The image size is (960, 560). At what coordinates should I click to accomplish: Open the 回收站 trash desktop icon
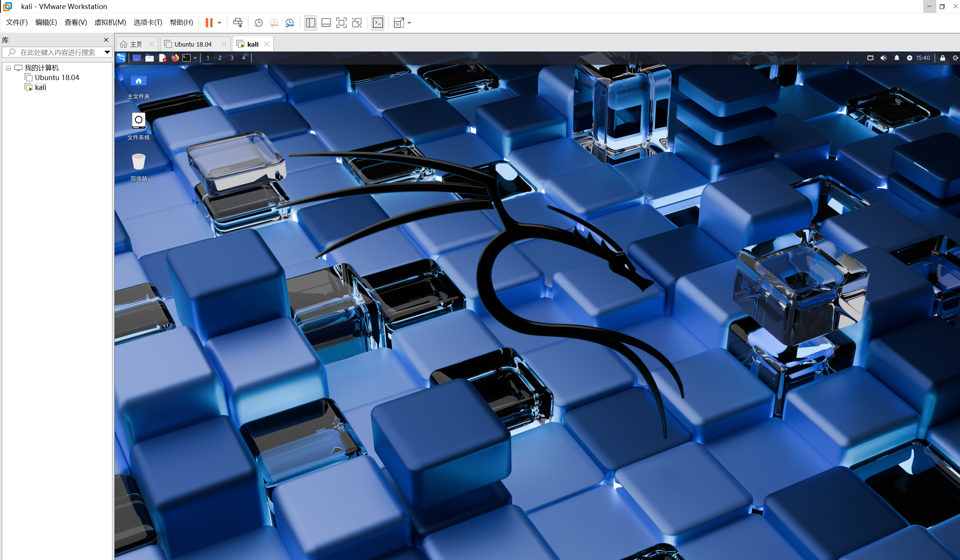click(139, 168)
